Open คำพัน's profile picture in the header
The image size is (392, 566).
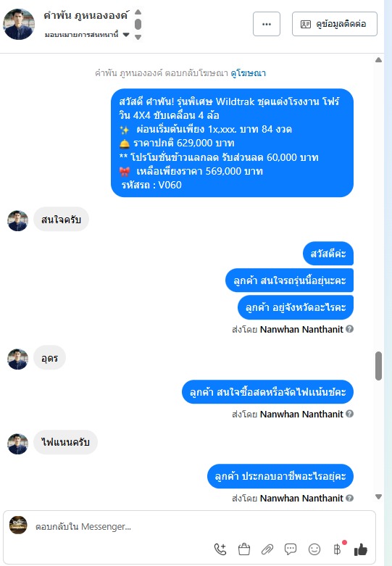[x=19, y=24]
